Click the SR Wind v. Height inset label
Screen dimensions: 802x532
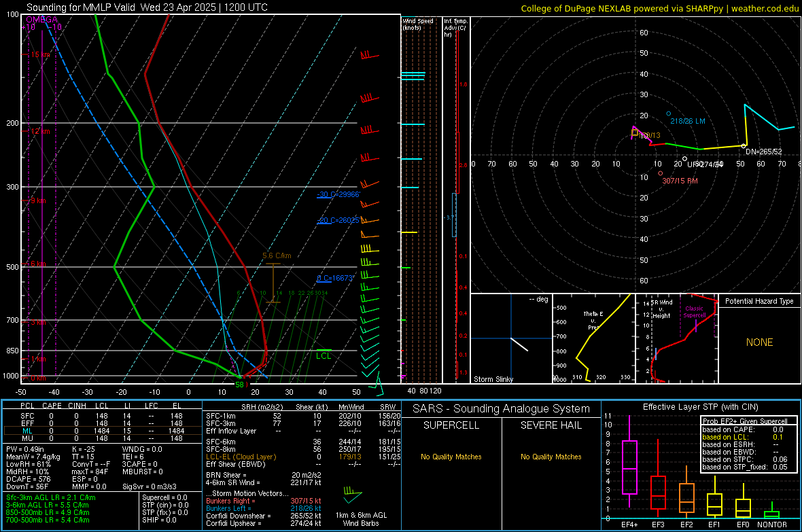[661, 309]
